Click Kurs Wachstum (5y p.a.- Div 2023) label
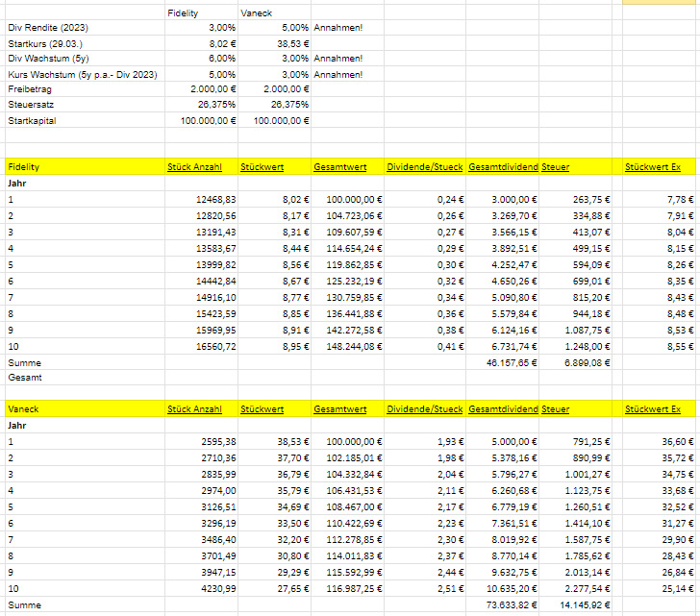 (x=83, y=75)
